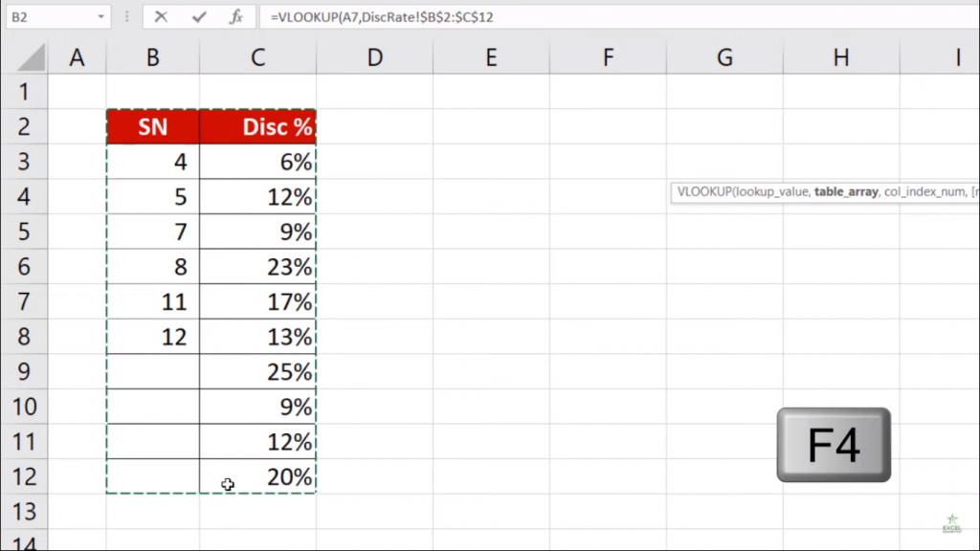Screen dimensions: 980x551
Task: Click the red SN header cell
Action: 151,126
